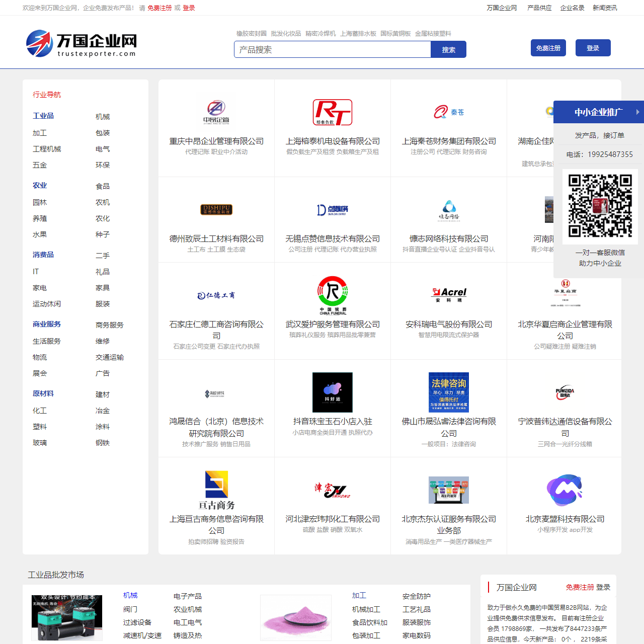Click the 万国企业网 site logo
This screenshot has width=644, height=644.
point(81,44)
